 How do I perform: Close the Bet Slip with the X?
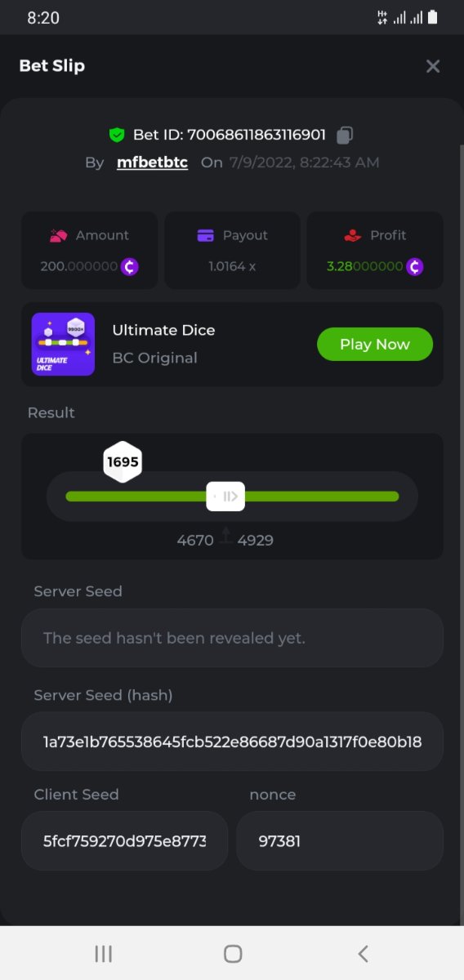[433, 66]
